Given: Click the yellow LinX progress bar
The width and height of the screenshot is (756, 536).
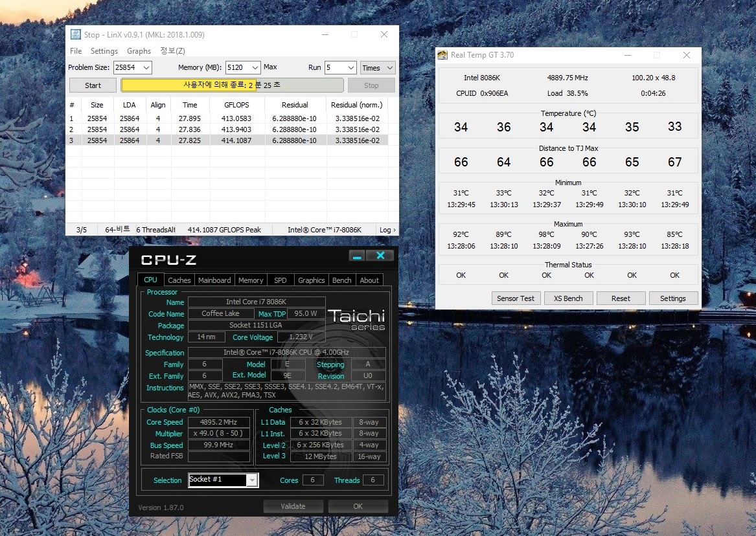Looking at the screenshot, I should [x=232, y=85].
